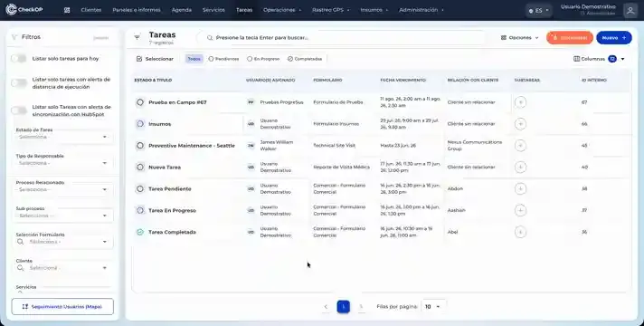Viewport: 644px width, 326px height.
Task: Add a subtask to Nueva Tarea
Action: tap(520, 168)
